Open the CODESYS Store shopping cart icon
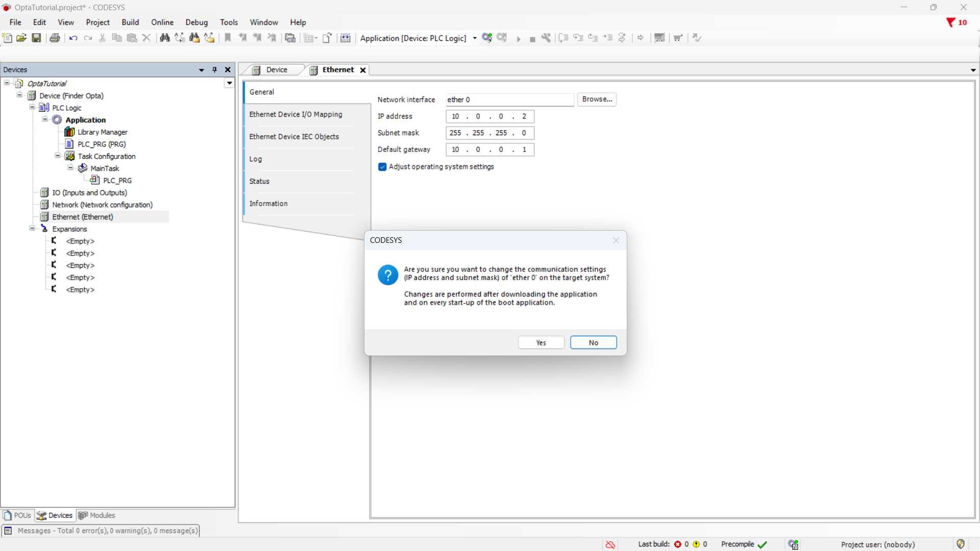The height and width of the screenshot is (551, 980). pyautogui.click(x=677, y=38)
